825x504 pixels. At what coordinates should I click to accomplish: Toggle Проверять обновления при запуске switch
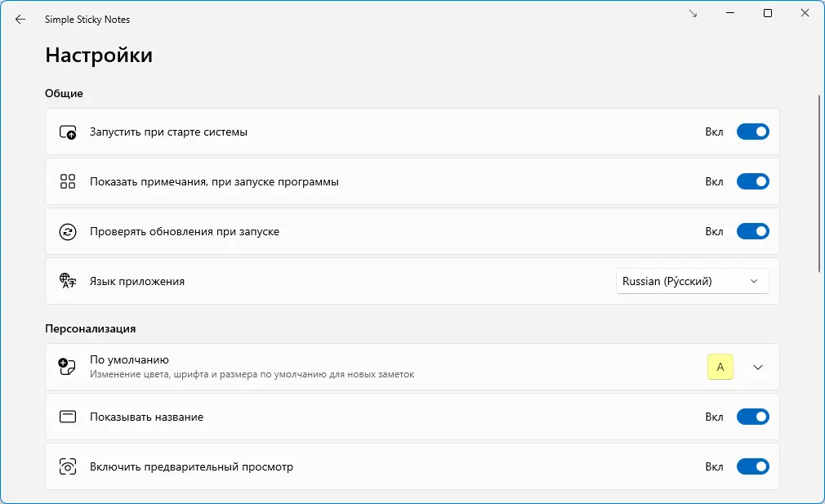pos(752,232)
